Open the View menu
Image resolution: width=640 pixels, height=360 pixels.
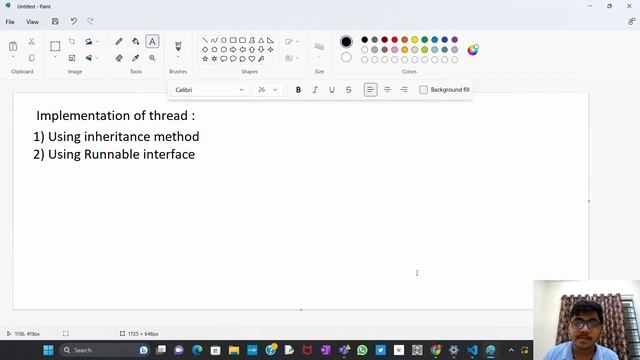pyautogui.click(x=32, y=22)
